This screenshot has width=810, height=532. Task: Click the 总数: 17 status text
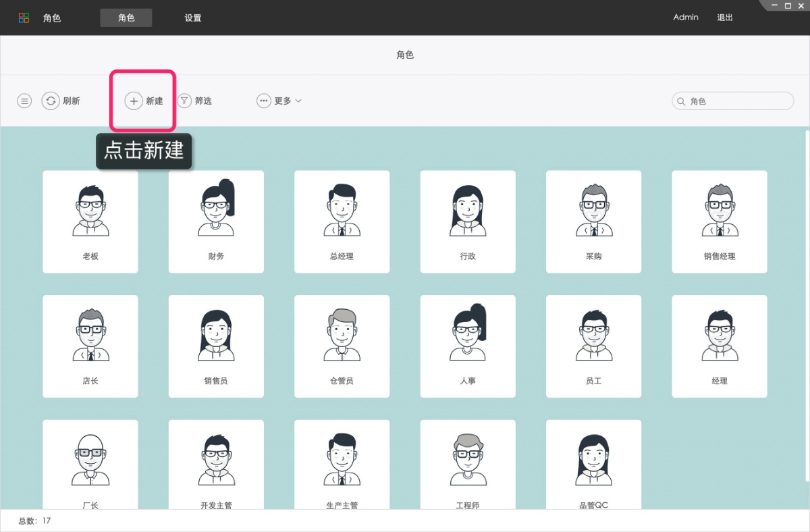(34, 521)
